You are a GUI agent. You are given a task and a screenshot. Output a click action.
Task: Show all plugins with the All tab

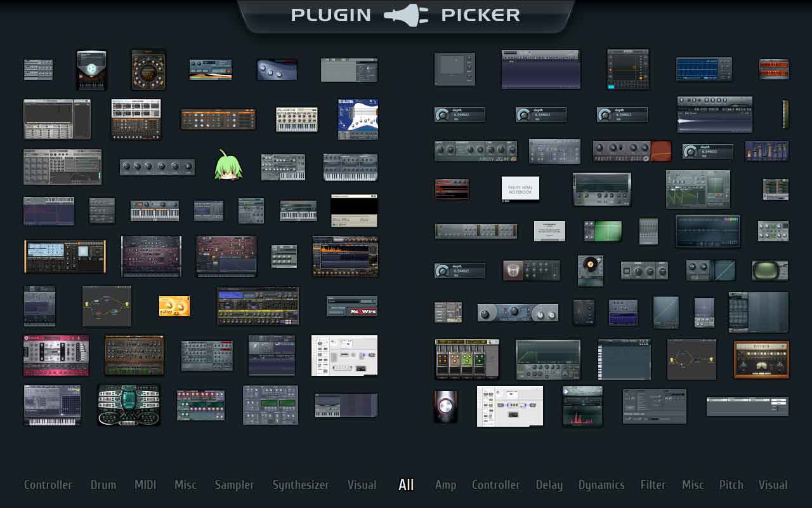pos(406,485)
